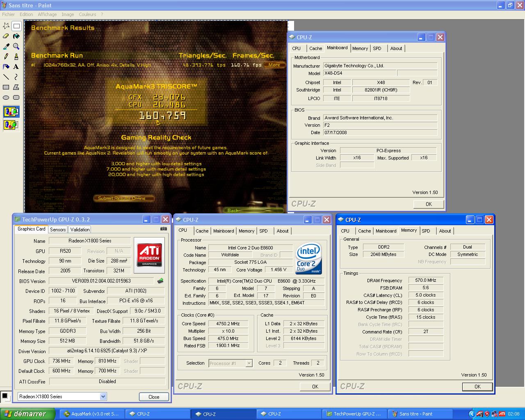
Task: Click the Core Voltage value 1.456 V
Action: click(279, 269)
